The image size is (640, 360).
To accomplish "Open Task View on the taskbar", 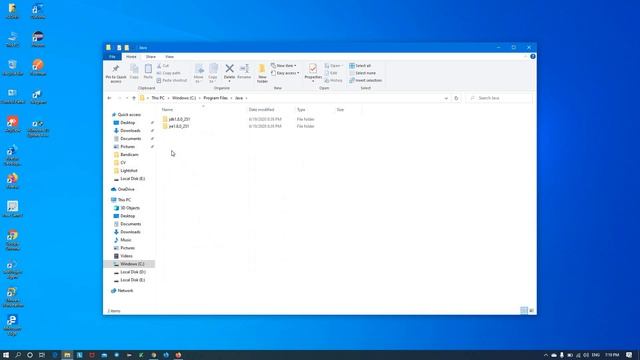I will [x=42, y=355].
